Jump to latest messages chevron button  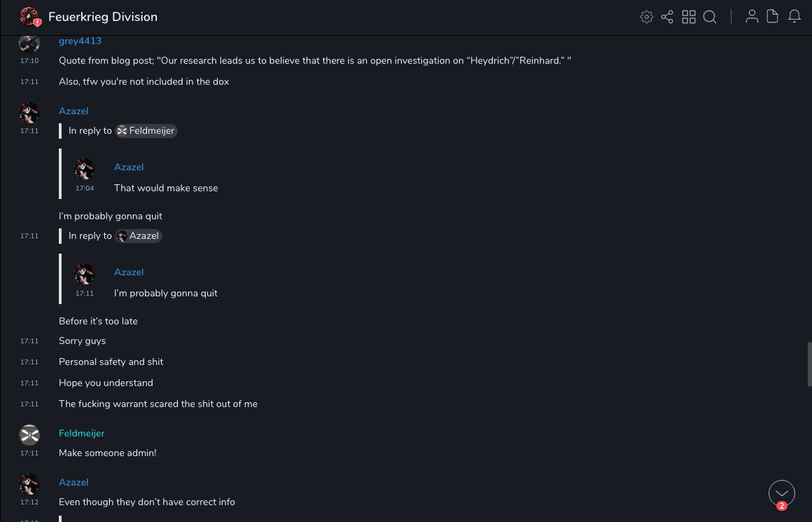click(x=782, y=493)
